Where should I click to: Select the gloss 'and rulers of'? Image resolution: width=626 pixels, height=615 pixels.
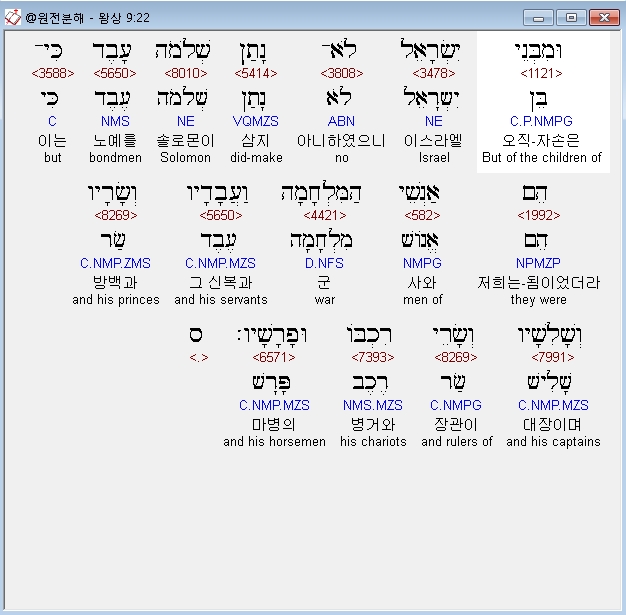457,442
